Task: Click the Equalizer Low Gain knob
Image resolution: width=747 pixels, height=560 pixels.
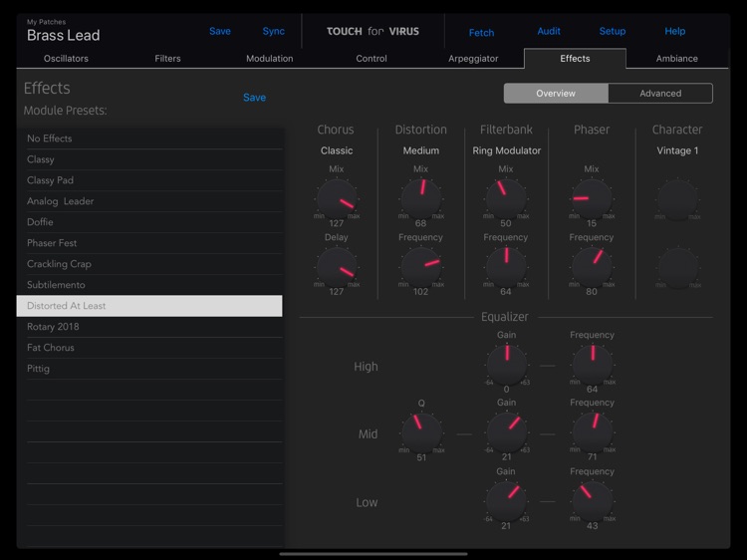Action: (x=506, y=501)
